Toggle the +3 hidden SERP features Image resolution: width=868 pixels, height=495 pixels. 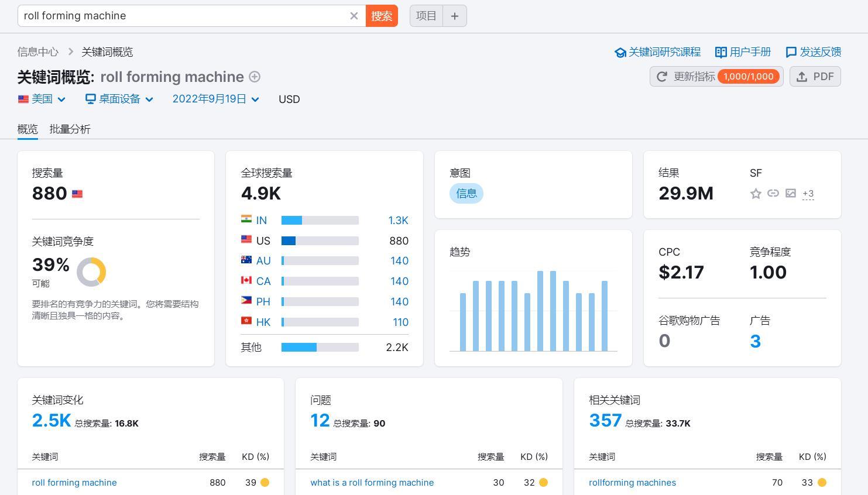(x=808, y=194)
